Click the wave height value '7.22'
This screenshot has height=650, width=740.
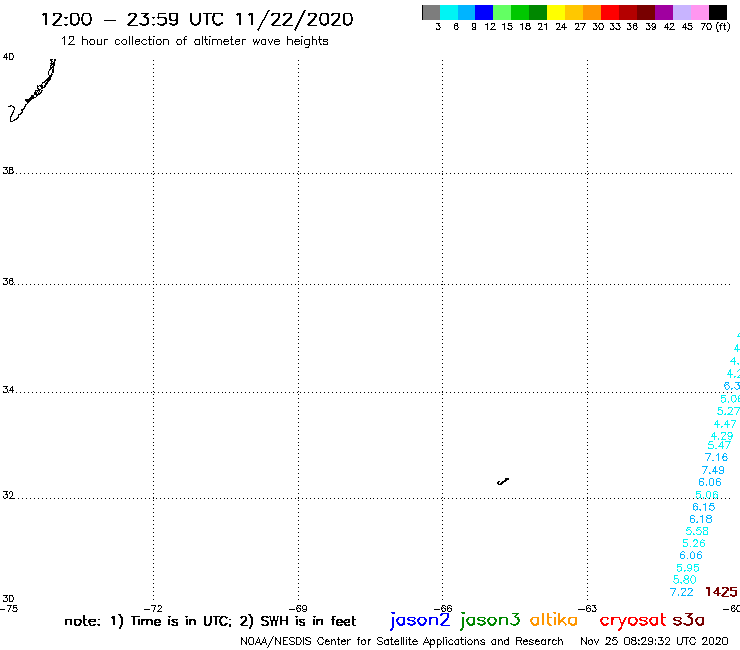pyautogui.click(x=681, y=592)
